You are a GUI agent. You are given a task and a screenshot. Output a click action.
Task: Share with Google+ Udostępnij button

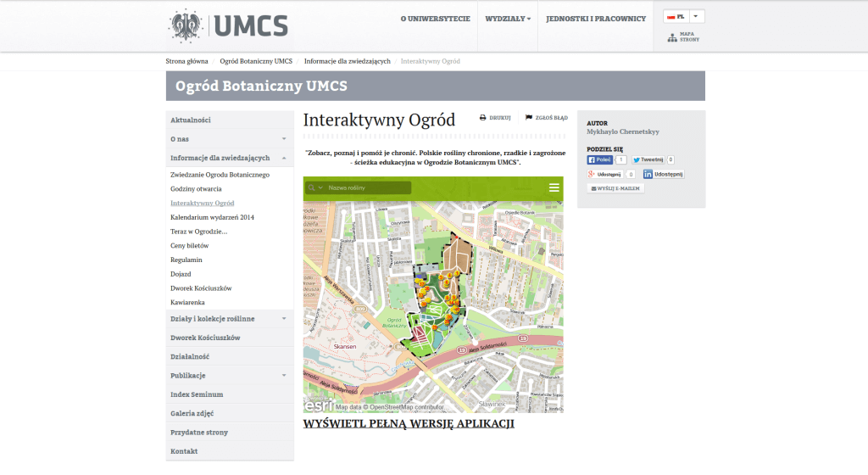[606, 174]
